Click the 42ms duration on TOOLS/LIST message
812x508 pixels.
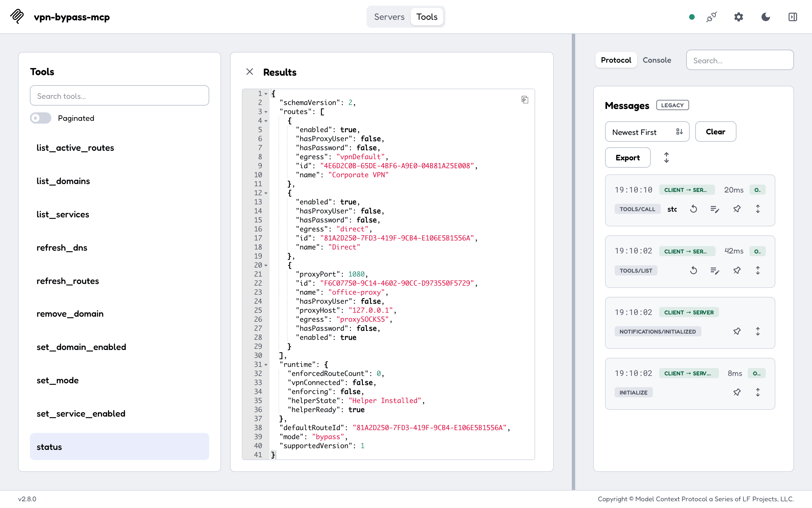pos(734,251)
